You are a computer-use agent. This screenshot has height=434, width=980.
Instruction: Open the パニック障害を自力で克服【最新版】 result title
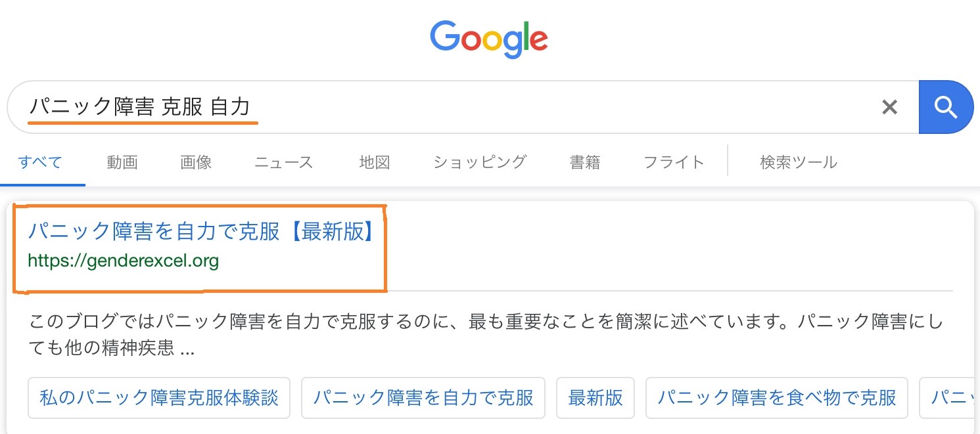(201, 231)
